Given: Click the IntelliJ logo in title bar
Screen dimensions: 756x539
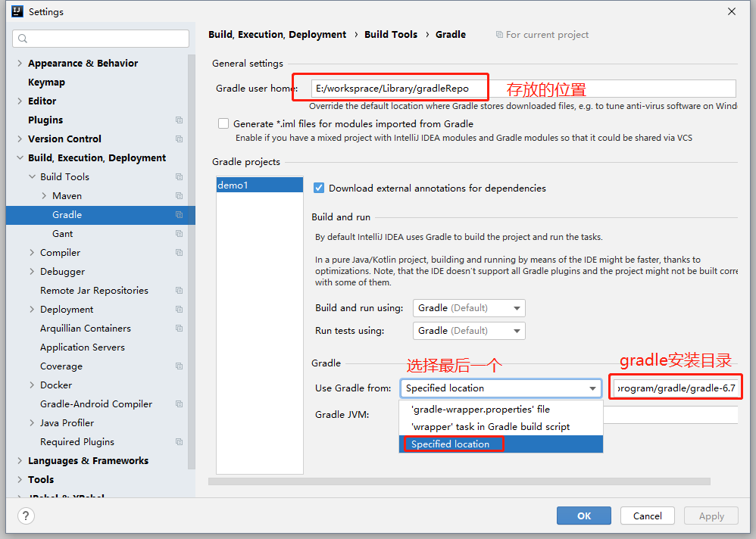Looking at the screenshot, I should point(17,11).
